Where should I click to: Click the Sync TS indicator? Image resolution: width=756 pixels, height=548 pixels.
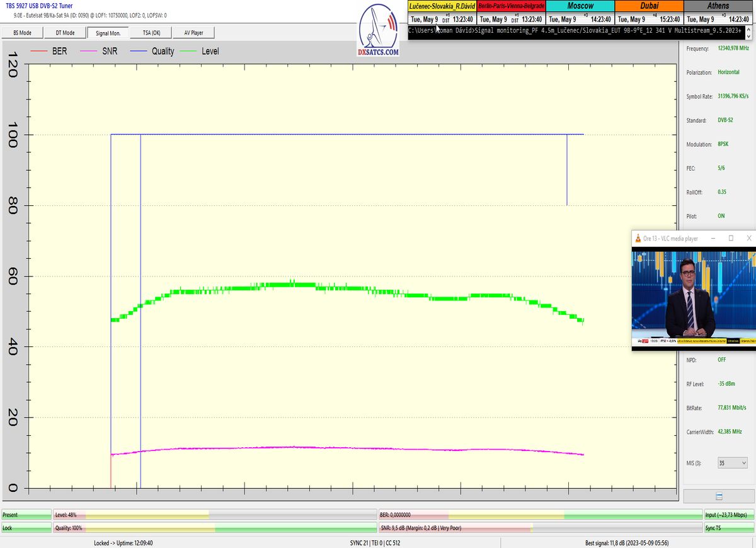pos(728,528)
